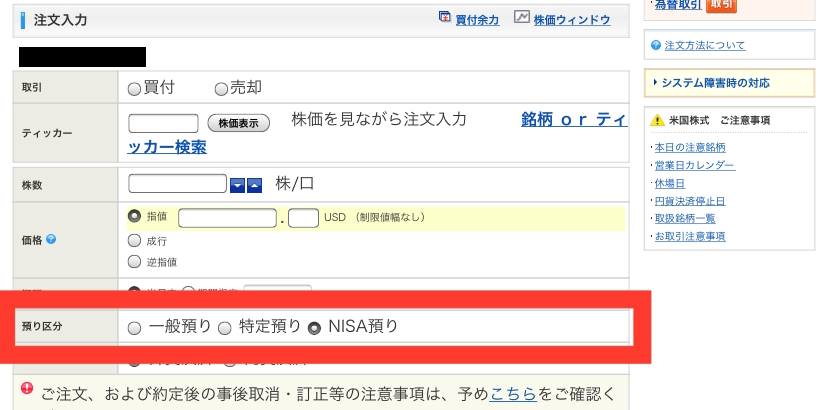Focus the 指値 dollar amount field

click(x=227, y=218)
